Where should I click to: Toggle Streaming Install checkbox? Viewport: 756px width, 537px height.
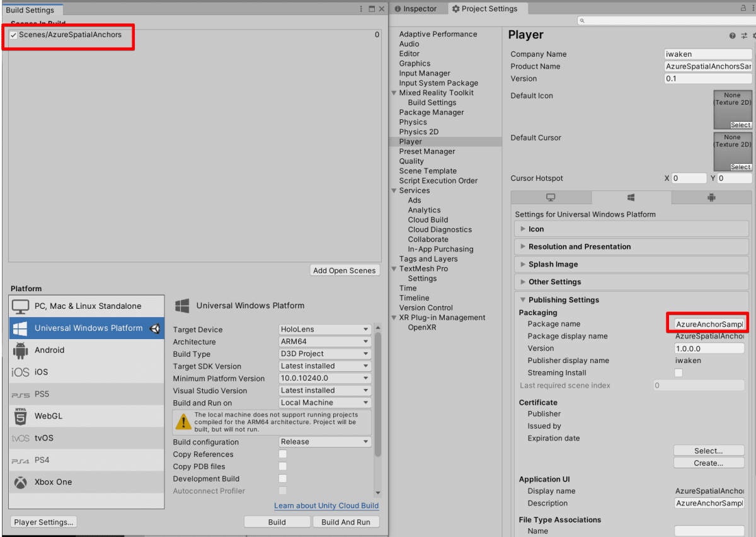[679, 373]
